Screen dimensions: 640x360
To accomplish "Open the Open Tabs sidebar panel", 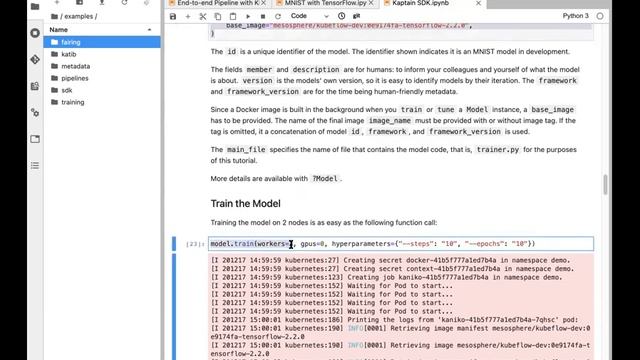I will (x=35, y=139).
